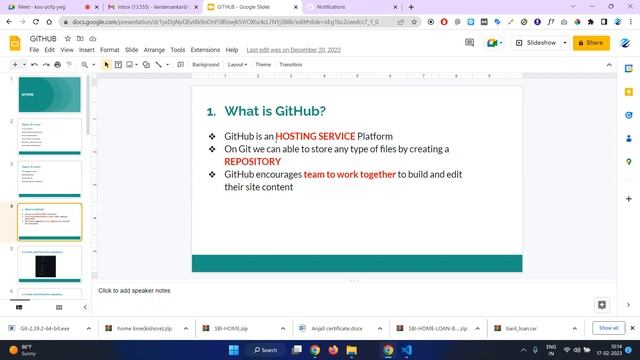Switch to filmstrip view
The height and width of the screenshot is (360, 640).
(19, 307)
